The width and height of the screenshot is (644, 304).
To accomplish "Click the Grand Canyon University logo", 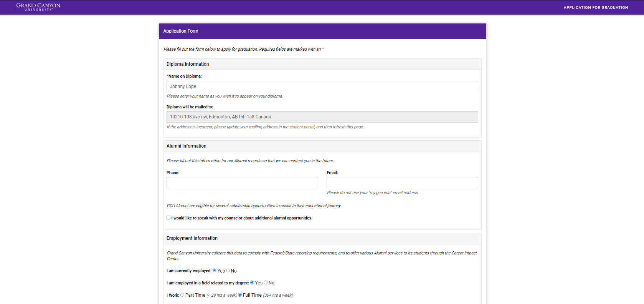I will coord(38,7).
